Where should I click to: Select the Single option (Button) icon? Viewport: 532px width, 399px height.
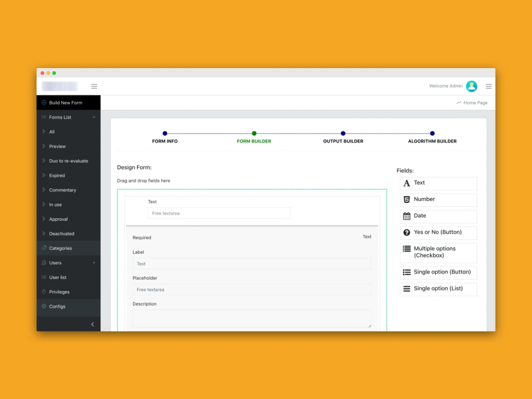click(406, 272)
